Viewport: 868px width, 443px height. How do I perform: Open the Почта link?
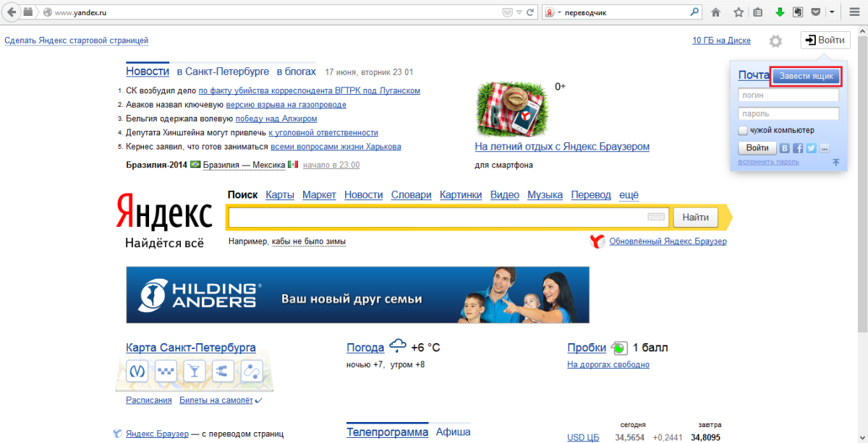[753, 75]
